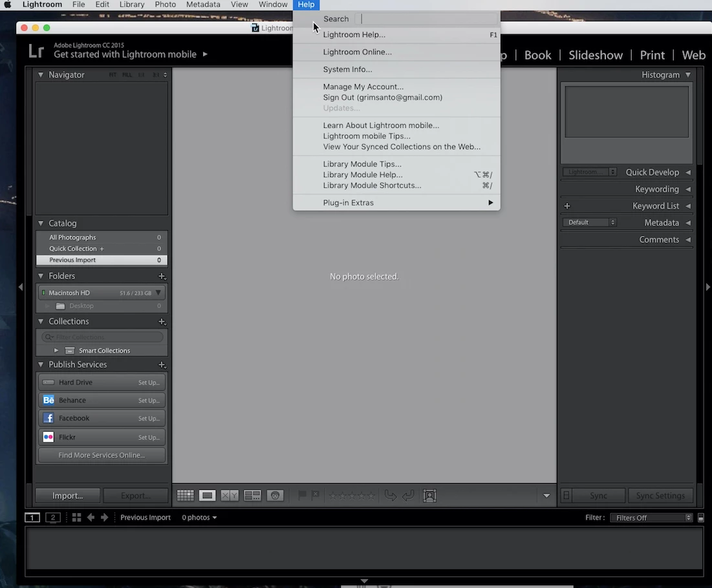This screenshot has height=588, width=712.
Task: Click the Import button
Action: point(68,496)
